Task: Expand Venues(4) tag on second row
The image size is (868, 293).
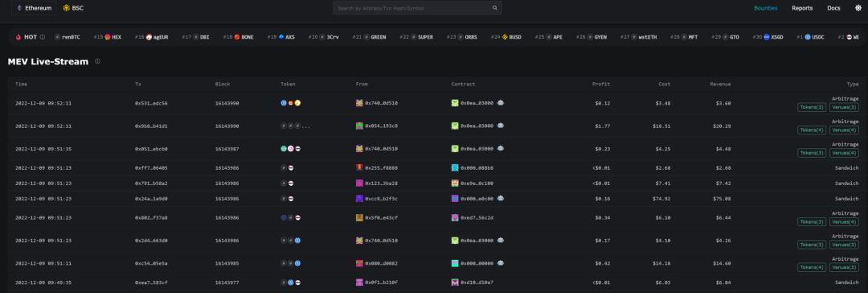Action: pyautogui.click(x=844, y=130)
